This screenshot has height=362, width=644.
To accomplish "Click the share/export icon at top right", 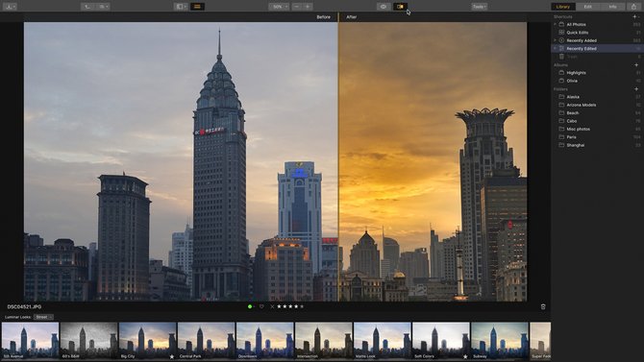I will (x=633, y=7).
